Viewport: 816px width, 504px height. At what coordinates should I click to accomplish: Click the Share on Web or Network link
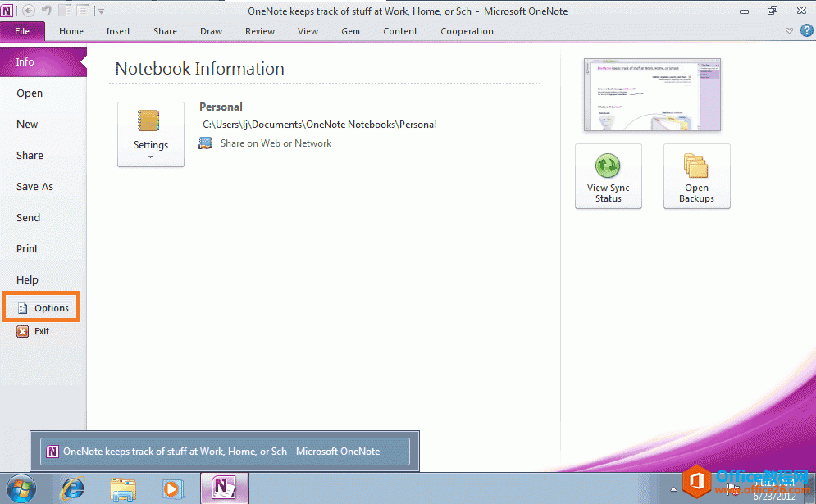click(276, 143)
